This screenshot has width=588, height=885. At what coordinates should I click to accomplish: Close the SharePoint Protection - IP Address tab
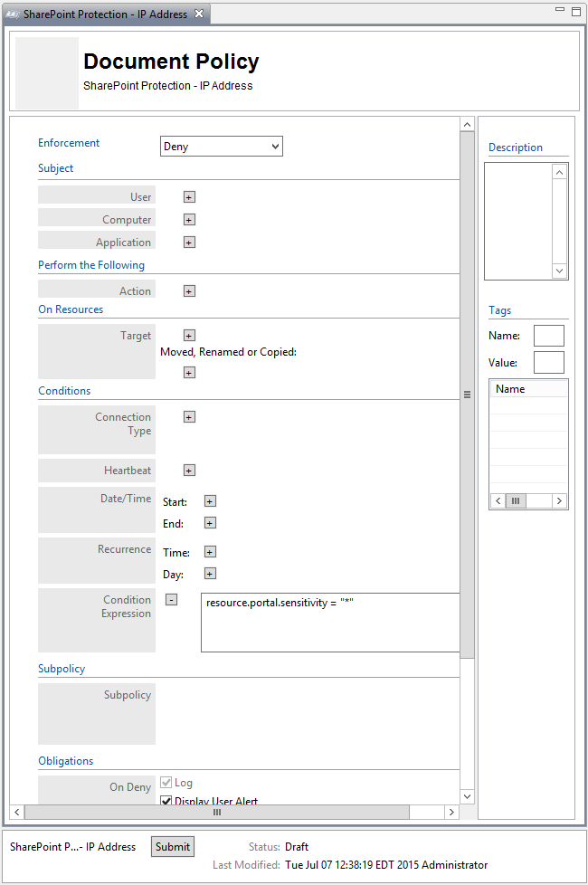[199, 14]
